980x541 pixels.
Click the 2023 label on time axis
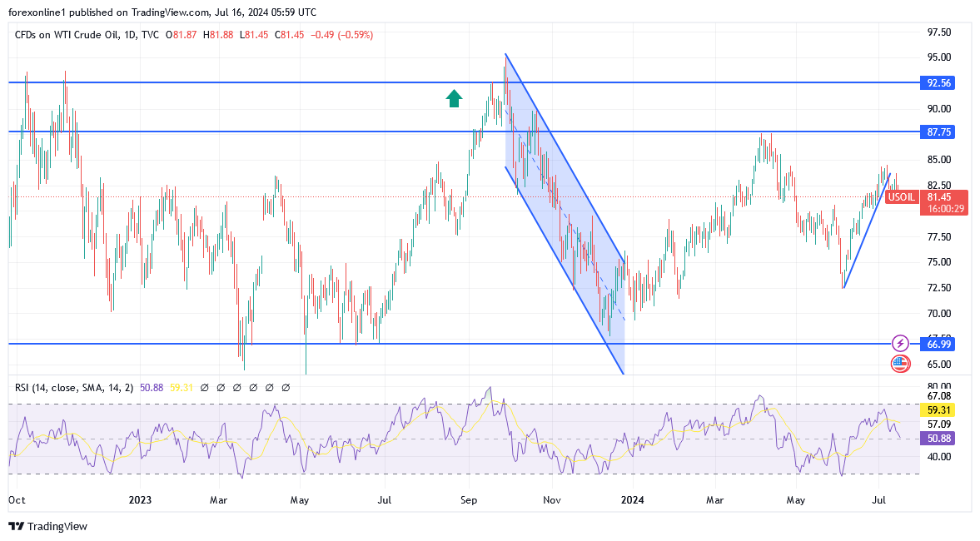(x=140, y=499)
